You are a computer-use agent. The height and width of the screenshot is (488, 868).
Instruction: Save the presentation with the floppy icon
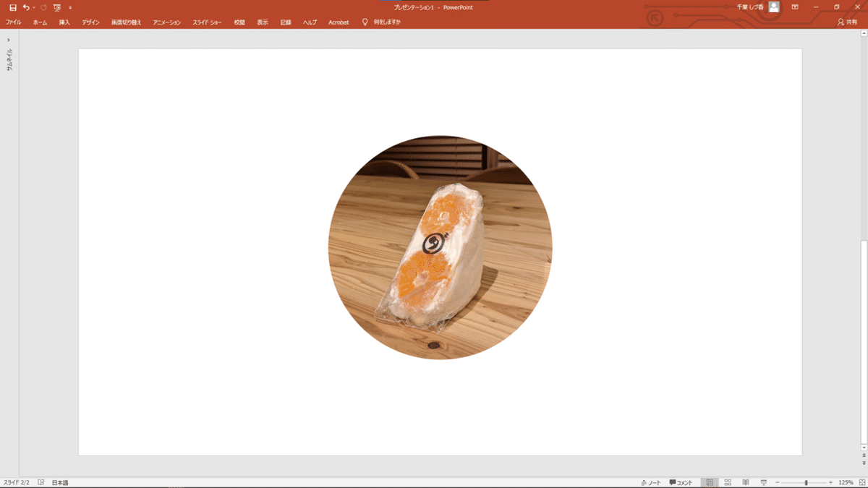12,7
